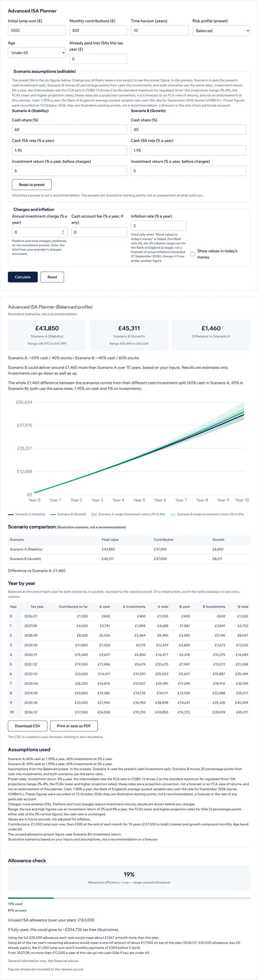The height and width of the screenshot is (980, 258).
Task: Adjust Annual investment charge stepper arrows
Action: click(63, 232)
